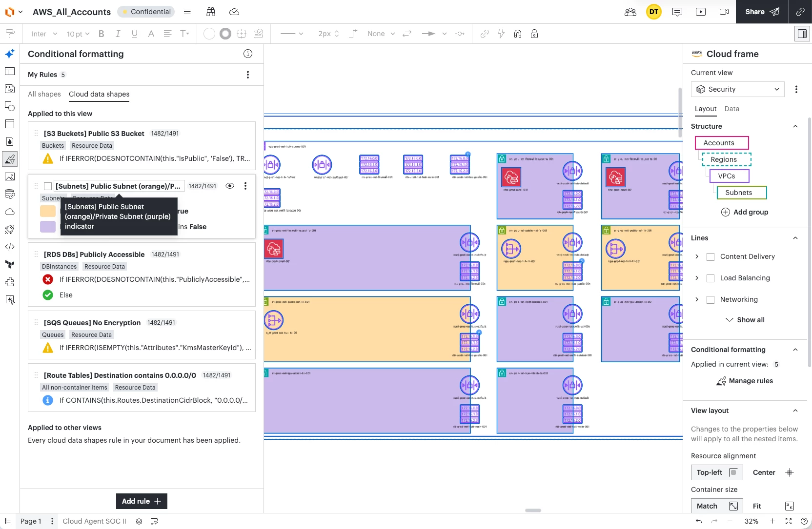This screenshot has width=812, height=529.
Task: Enable the Load Balancing lines checkbox
Action: [x=710, y=278]
